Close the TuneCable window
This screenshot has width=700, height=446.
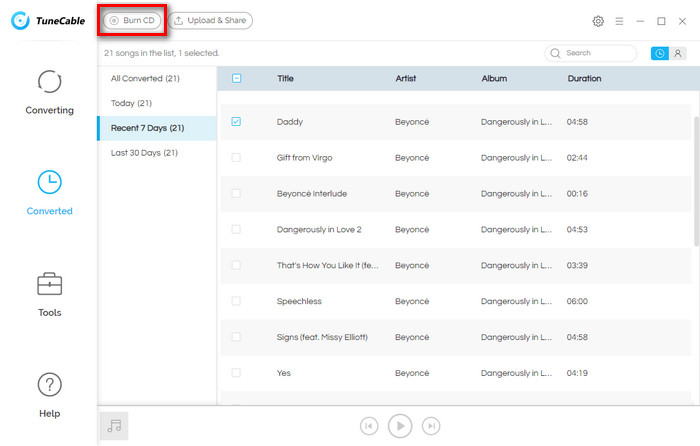[682, 21]
